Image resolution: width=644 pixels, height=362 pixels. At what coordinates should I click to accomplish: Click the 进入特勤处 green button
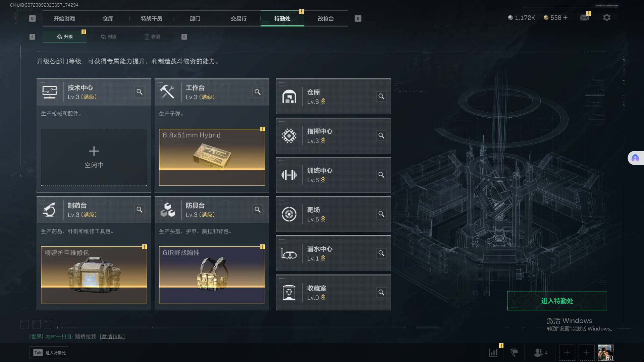[557, 301]
